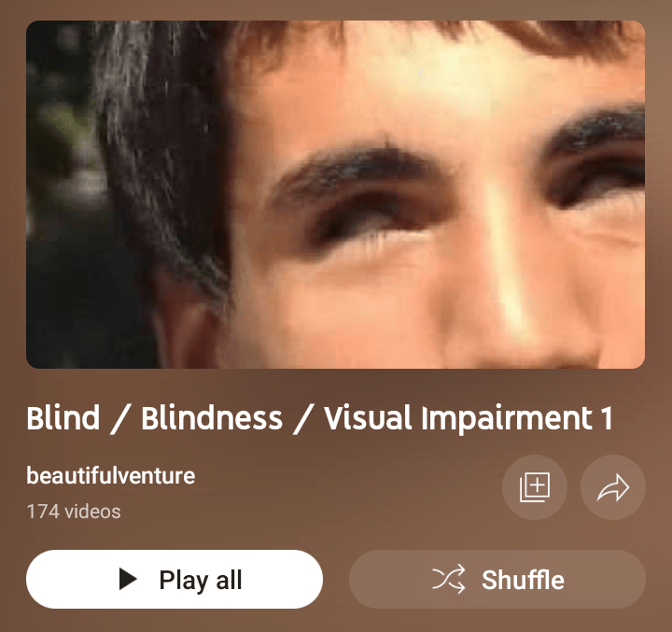
Task: Select the "Play all" text label
Action: [x=201, y=580]
